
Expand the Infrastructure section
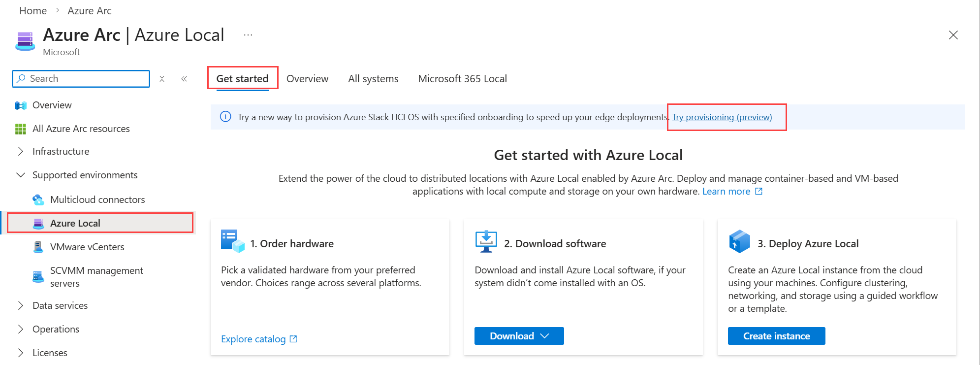pyautogui.click(x=21, y=152)
